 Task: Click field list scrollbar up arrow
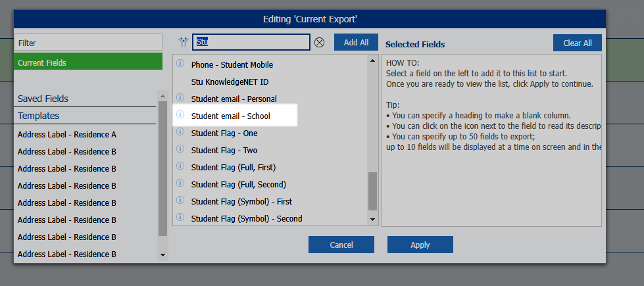[372, 60]
